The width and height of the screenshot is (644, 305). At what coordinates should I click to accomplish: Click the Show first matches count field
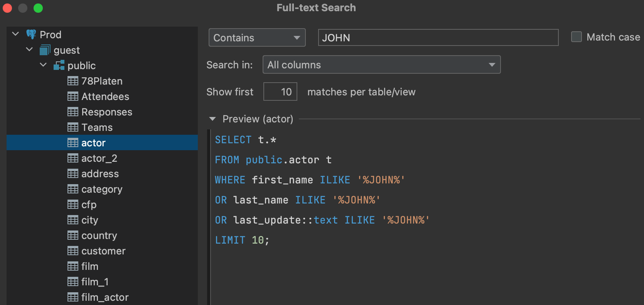click(x=280, y=91)
